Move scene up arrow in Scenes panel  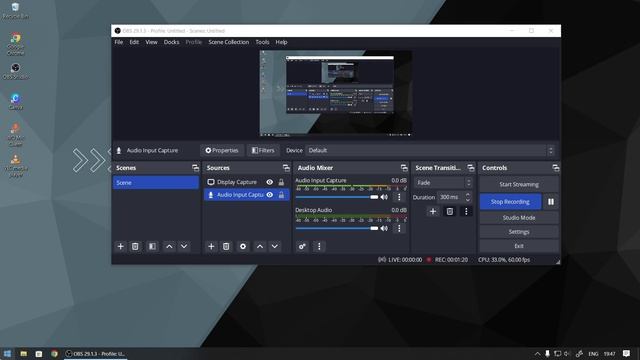click(169, 247)
